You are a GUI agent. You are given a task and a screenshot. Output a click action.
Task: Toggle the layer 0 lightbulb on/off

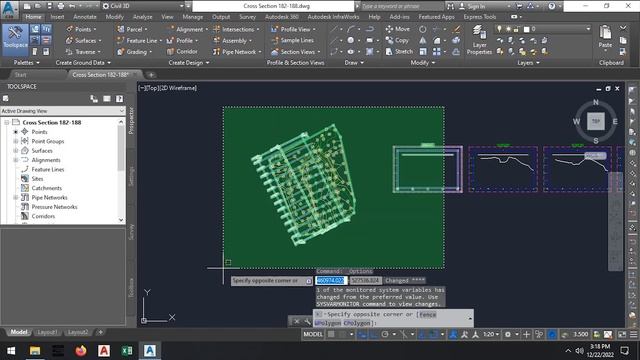tap(499, 29)
